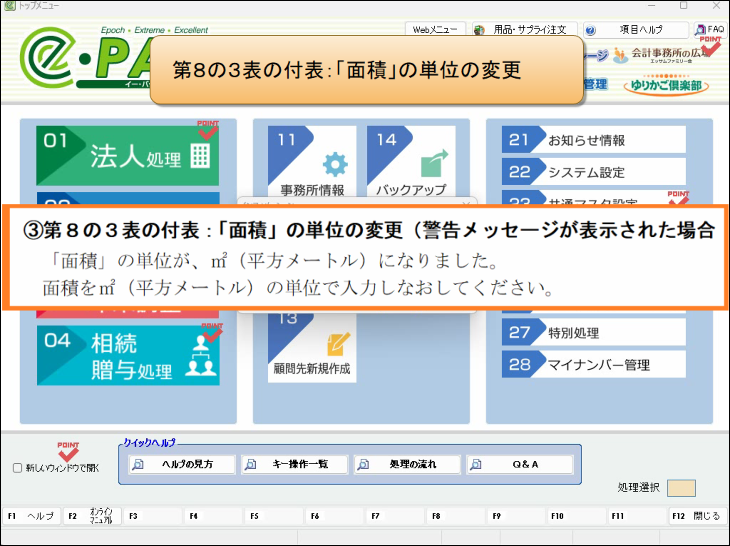
Task: Click the 項目ヘルプ button
Action: click(635, 30)
